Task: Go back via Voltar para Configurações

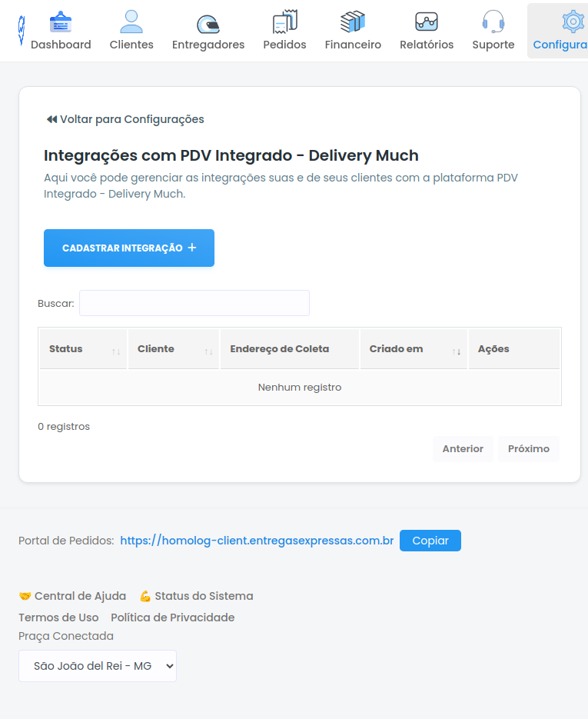Action: pyautogui.click(x=125, y=119)
